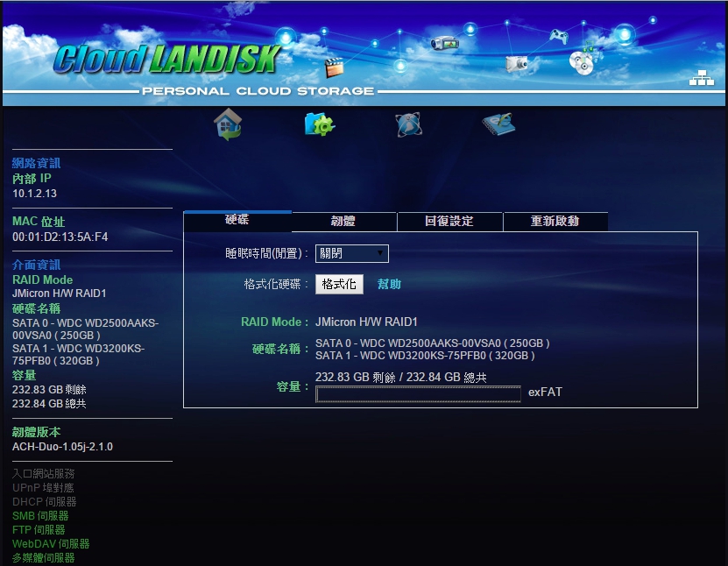Image resolution: width=728 pixels, height=566 pixels.
Task: Open the 入口網站服務 link
Action: click(x=44, y=474)
